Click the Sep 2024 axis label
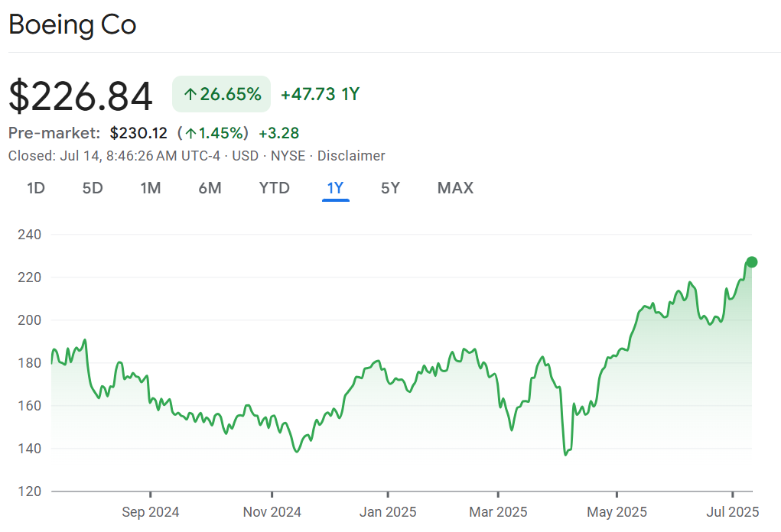Screen dimensions: 781x532 [x=151, y=512]
